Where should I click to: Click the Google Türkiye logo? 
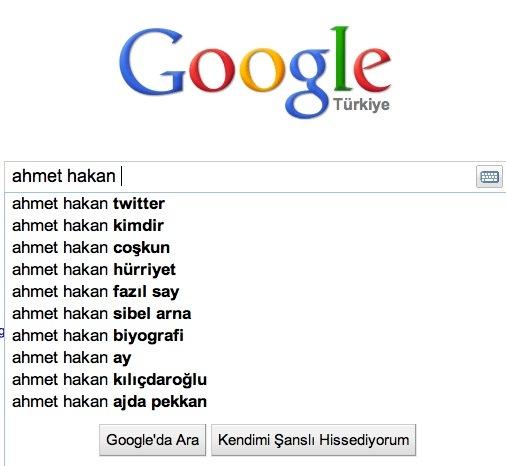pyautogui.click(x=255, y=72)
